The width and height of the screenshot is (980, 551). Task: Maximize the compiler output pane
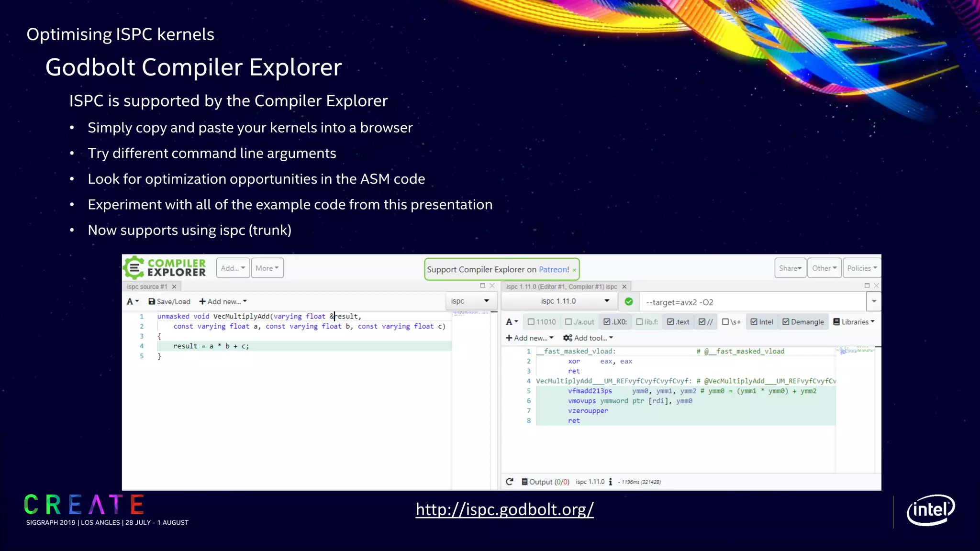[867, 286]
